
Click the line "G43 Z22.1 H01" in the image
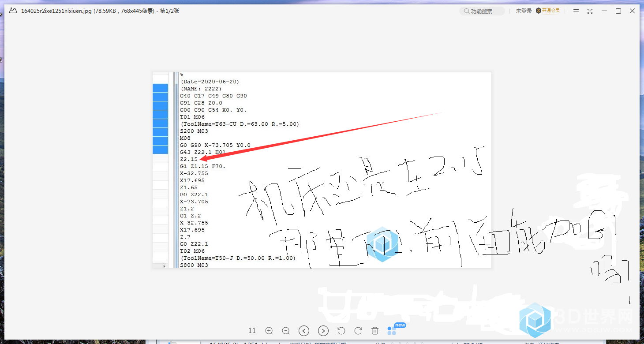coord(203,152)
